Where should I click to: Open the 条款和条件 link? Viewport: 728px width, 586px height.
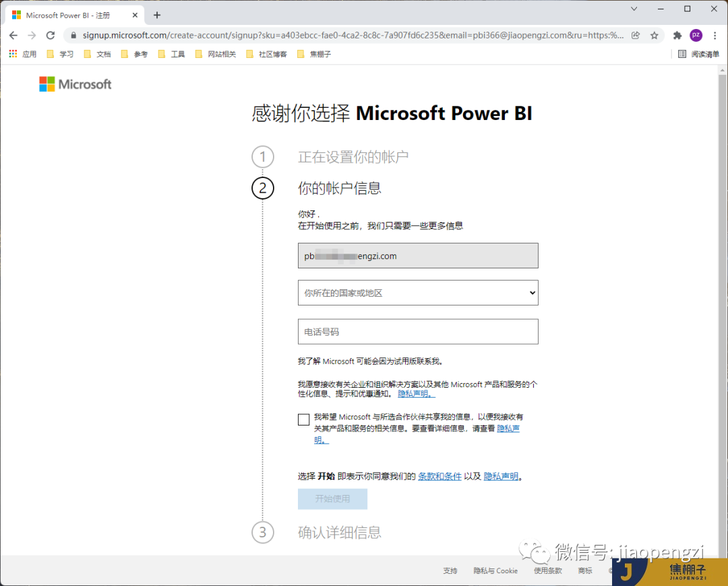[439, 476]
